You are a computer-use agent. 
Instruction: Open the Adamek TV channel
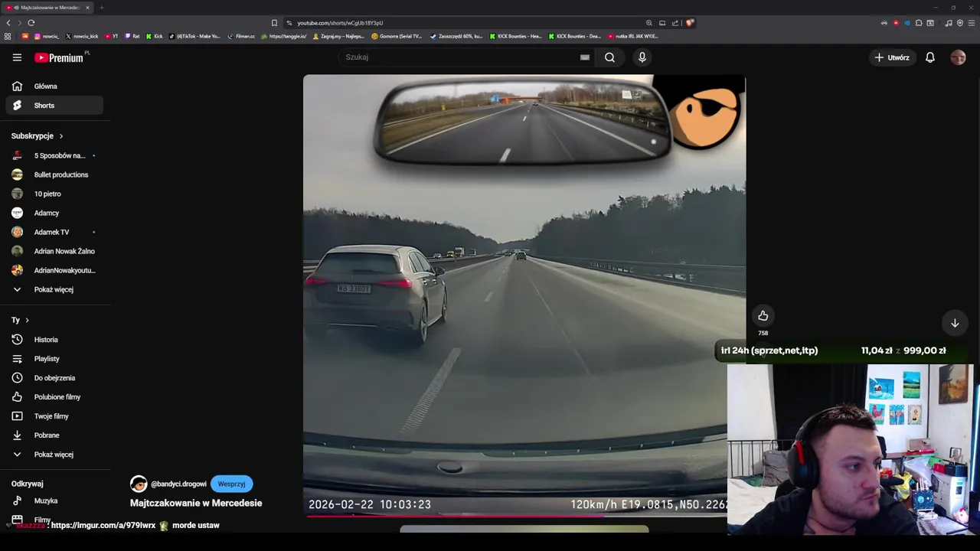tap(54, 232)
